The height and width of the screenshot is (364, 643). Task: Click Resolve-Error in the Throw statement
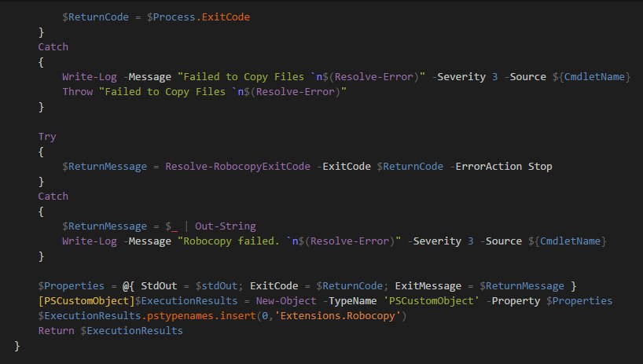point(296,91)
